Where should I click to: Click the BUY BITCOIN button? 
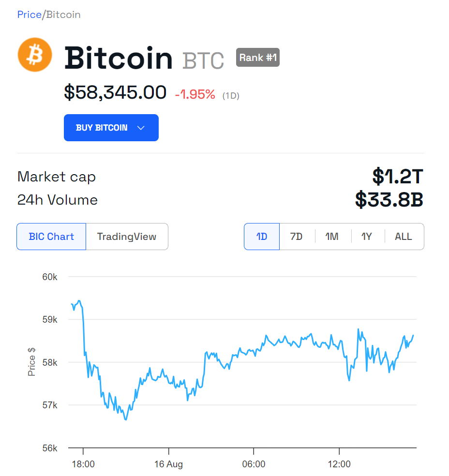(x=111, y=128)
